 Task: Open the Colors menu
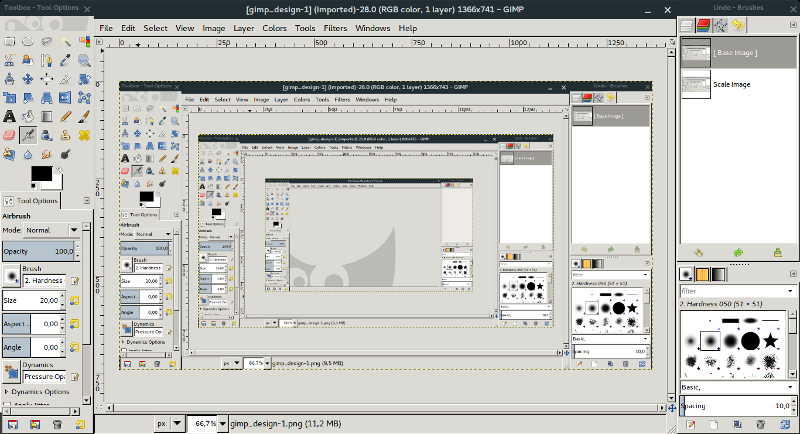tap(274, 28)
